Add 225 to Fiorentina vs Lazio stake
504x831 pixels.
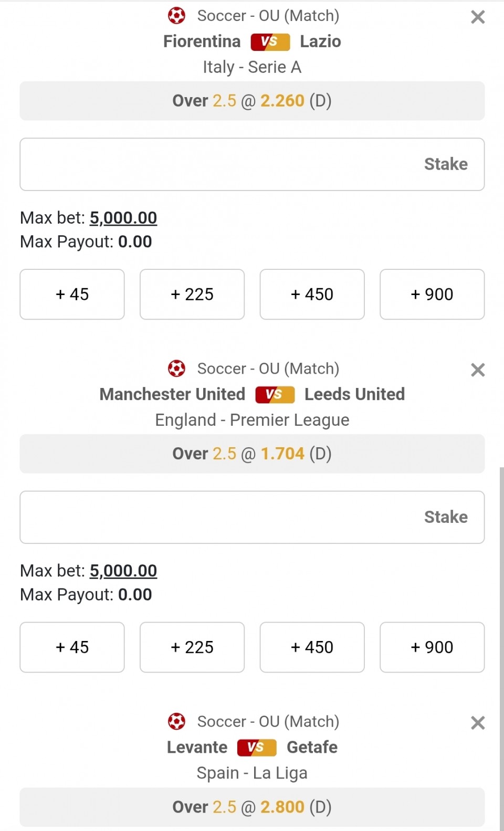tap(192, 294)
